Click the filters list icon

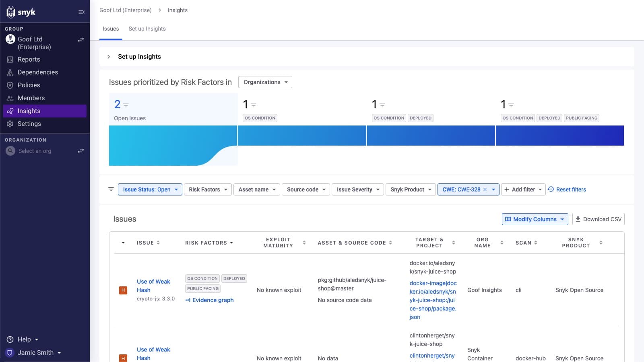pos(111,189)
